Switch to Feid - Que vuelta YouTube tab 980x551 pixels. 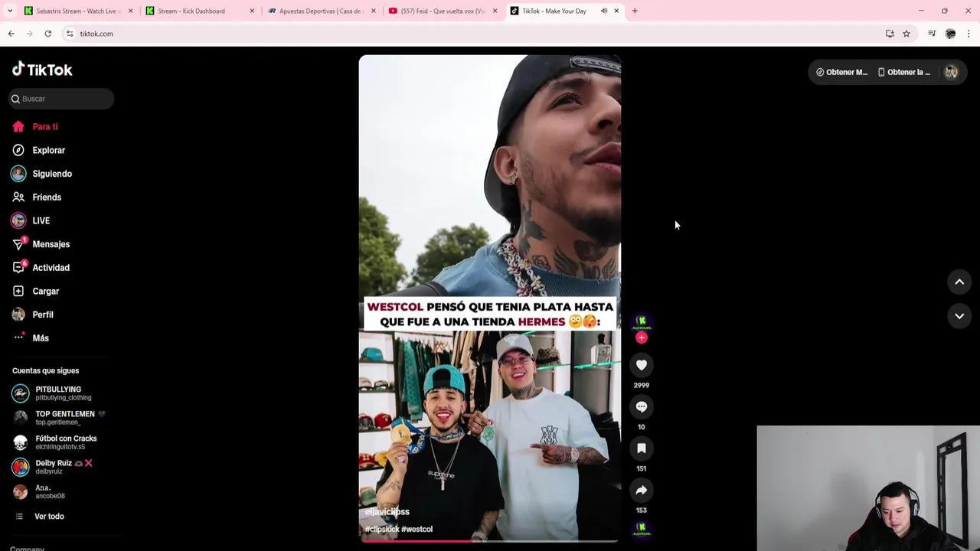point(442,11)
